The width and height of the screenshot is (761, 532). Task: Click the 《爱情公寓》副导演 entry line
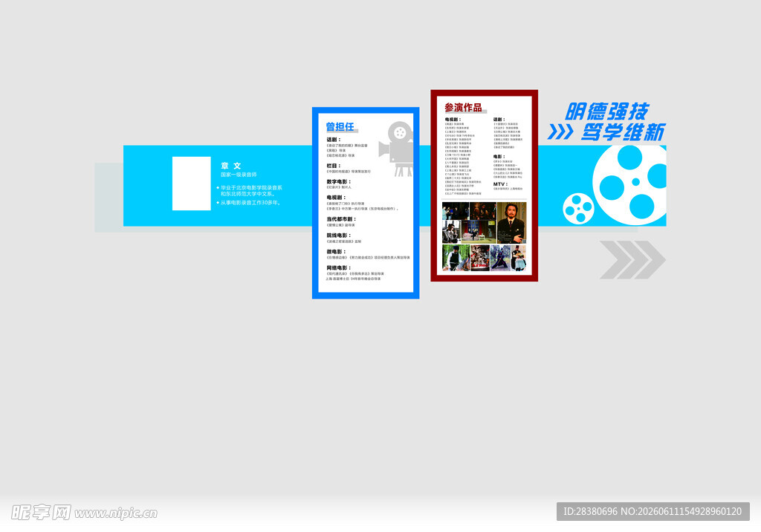click(x=340, y=225)
